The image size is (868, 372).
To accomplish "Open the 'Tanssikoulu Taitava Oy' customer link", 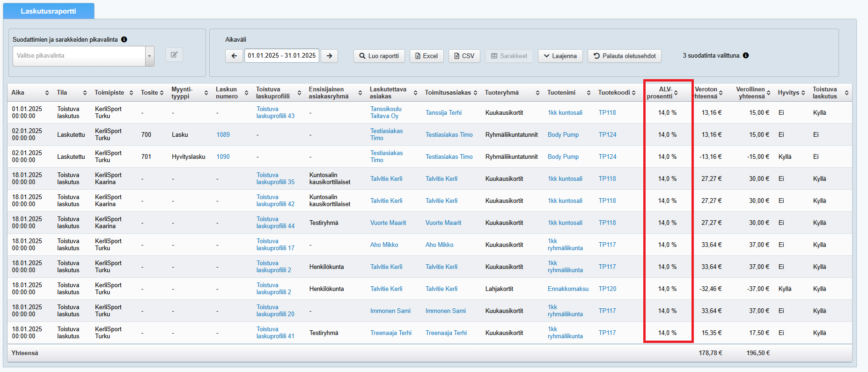I will point(385,112).
